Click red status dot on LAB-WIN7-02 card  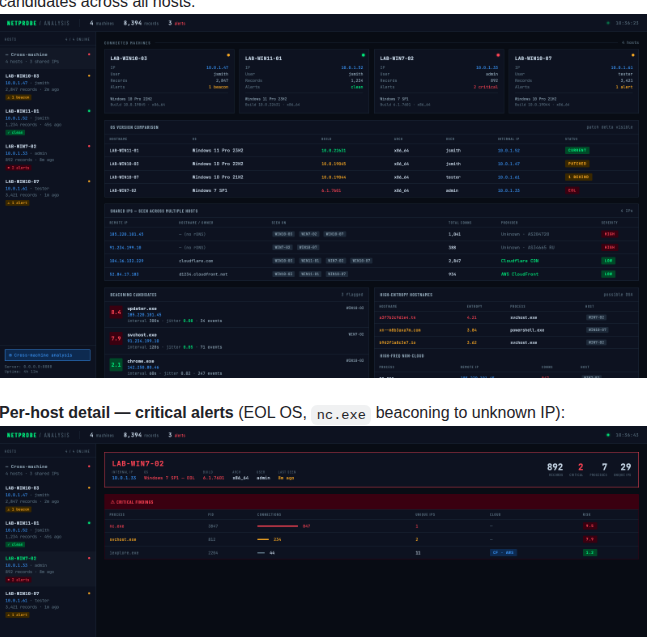498,55
